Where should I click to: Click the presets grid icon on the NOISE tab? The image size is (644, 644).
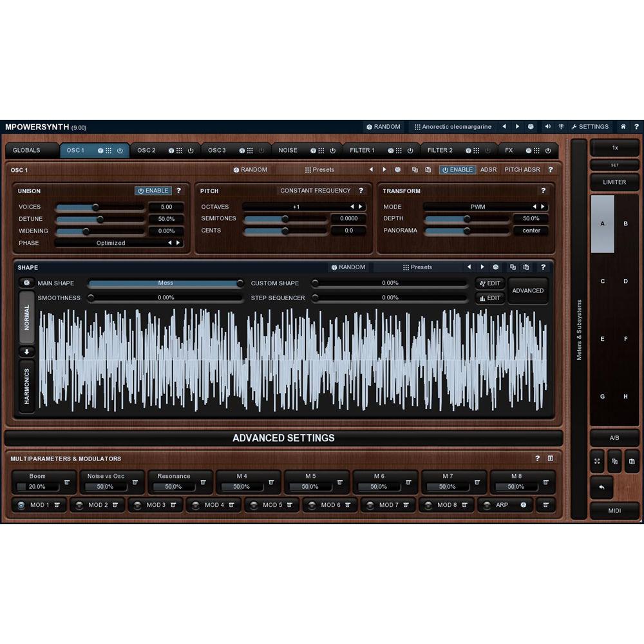tap(321, 150)
